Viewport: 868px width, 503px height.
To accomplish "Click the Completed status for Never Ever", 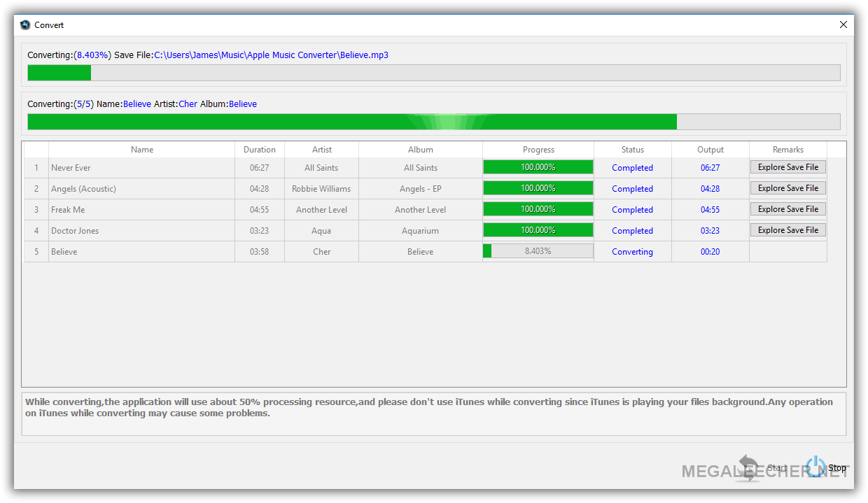I will [632, 168].
